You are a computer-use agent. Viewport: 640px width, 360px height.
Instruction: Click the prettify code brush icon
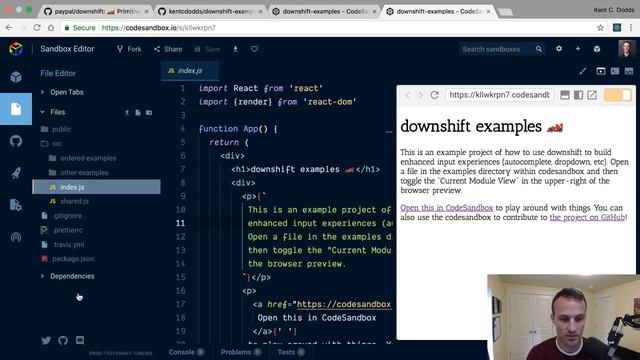click(x=583, y=71)
